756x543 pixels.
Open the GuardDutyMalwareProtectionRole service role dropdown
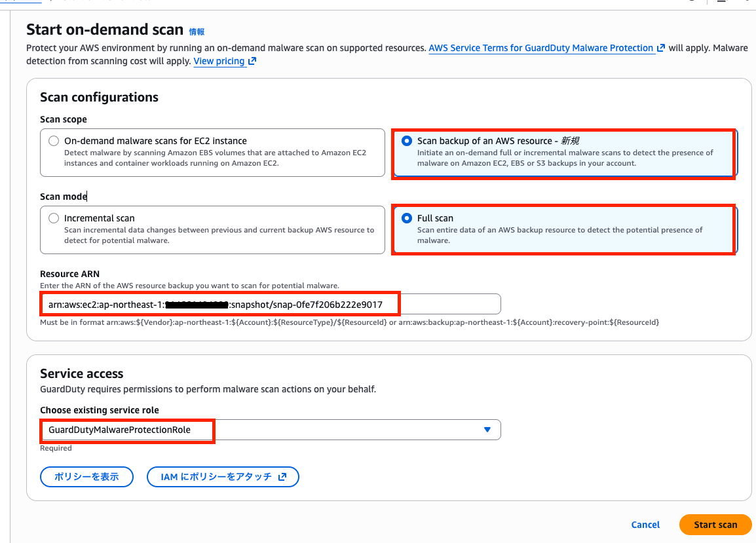[270, 430]
